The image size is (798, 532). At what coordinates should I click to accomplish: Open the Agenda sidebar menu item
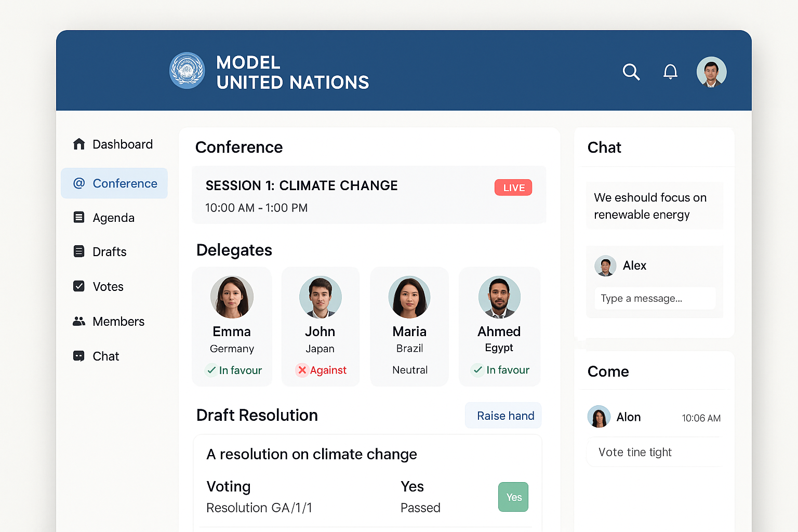click(113, 218)
